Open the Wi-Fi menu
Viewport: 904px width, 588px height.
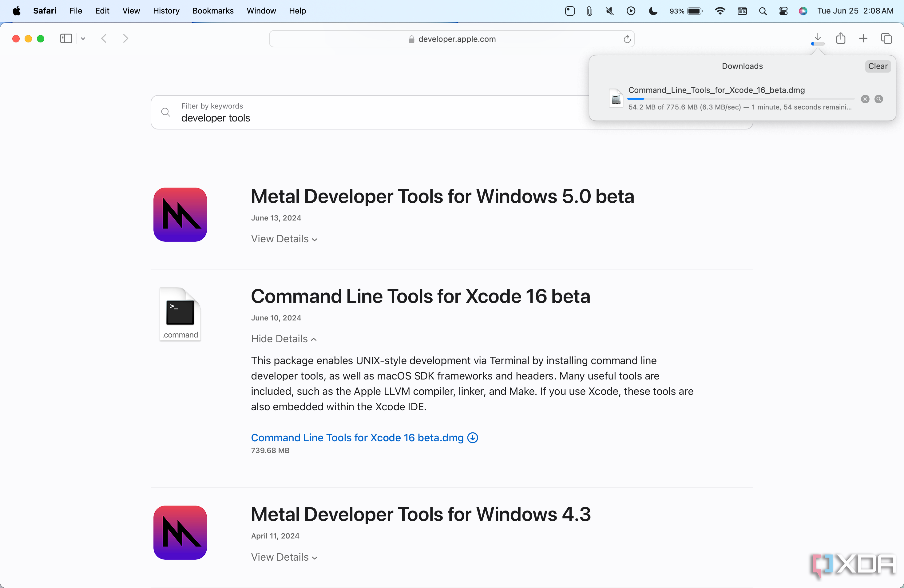[x=720, y=11]
